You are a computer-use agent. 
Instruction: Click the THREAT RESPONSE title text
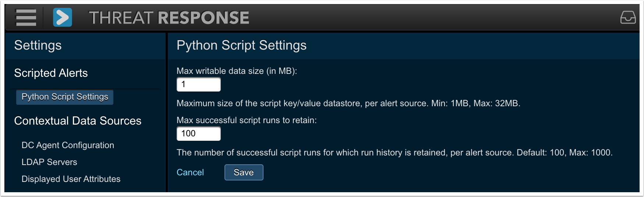(x=169, y=18)
